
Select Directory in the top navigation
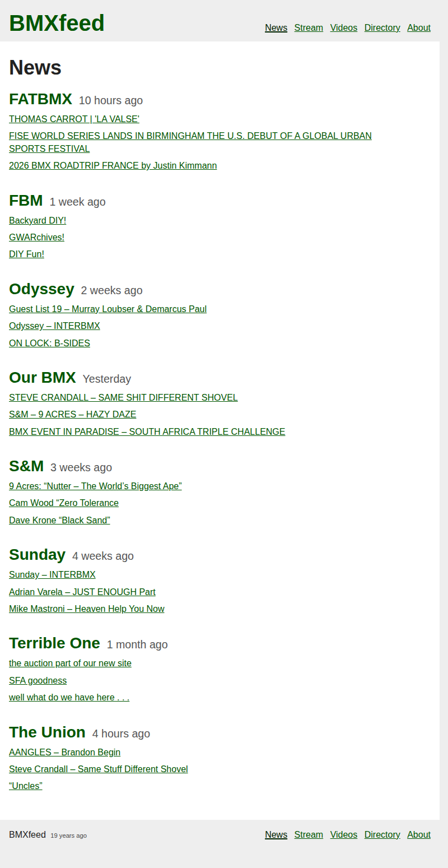click(382, 28)
